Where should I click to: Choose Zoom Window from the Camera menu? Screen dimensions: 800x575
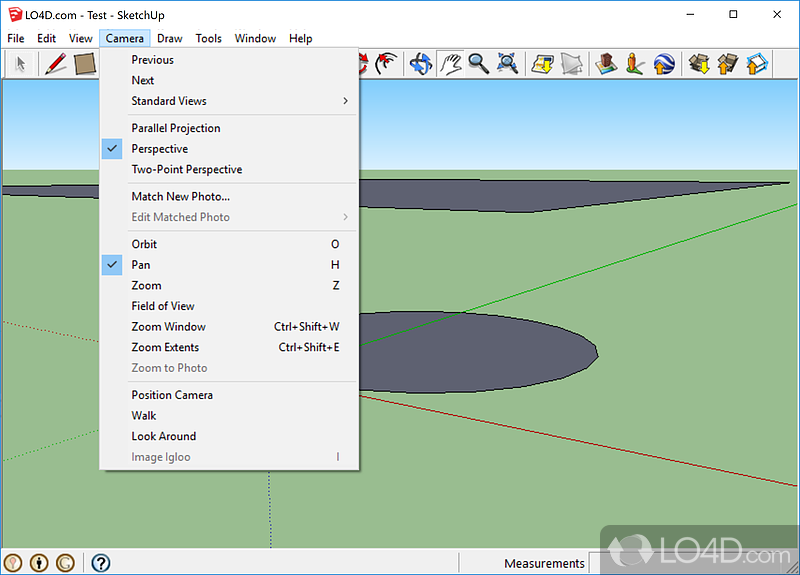168,327
